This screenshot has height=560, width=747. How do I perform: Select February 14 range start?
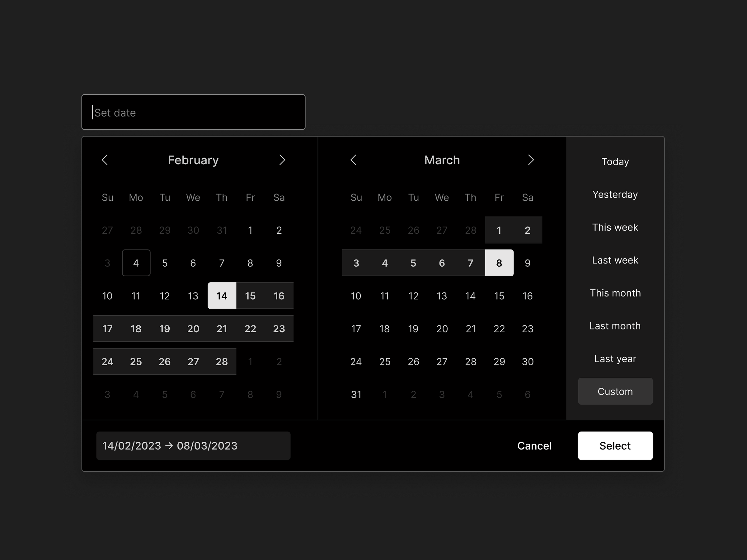pyautogui.click(x=222, y=296)
